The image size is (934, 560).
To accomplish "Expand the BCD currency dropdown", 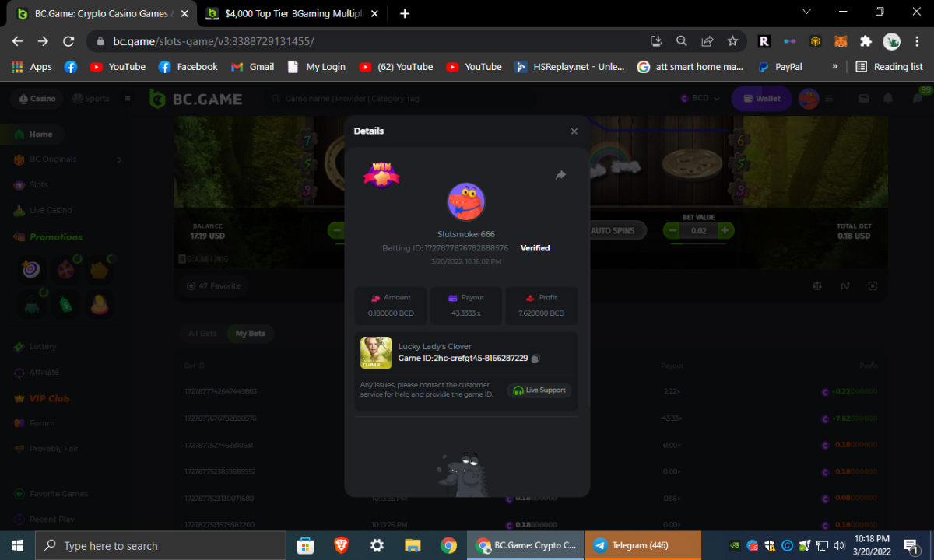I will (695, 99).
